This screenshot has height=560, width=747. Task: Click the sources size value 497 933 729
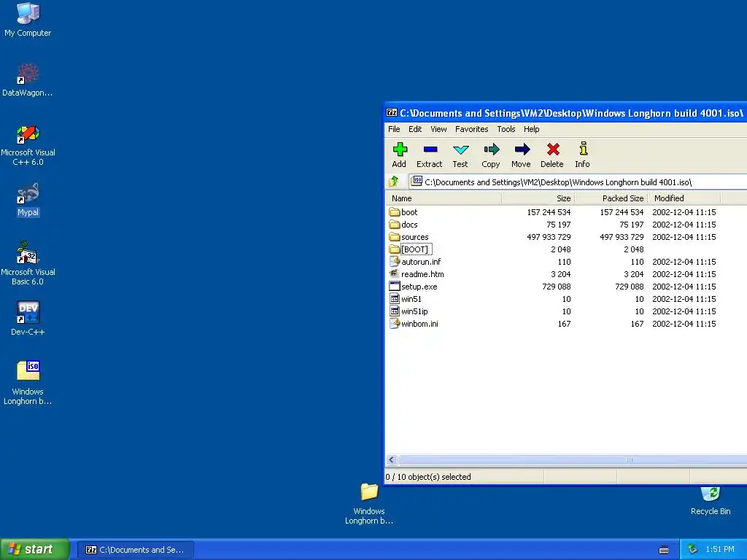tap(549, 237)
